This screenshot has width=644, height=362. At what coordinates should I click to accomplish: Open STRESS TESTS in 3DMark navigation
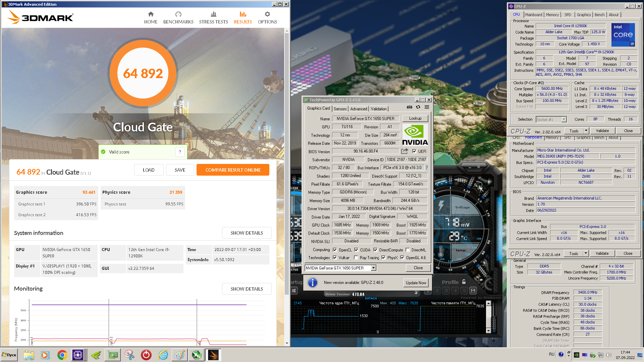click(x=213, y=18)
